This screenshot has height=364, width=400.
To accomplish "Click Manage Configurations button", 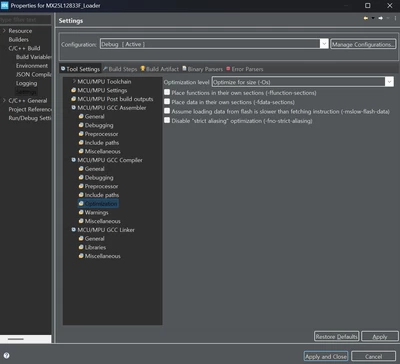I will click(363, 44).
